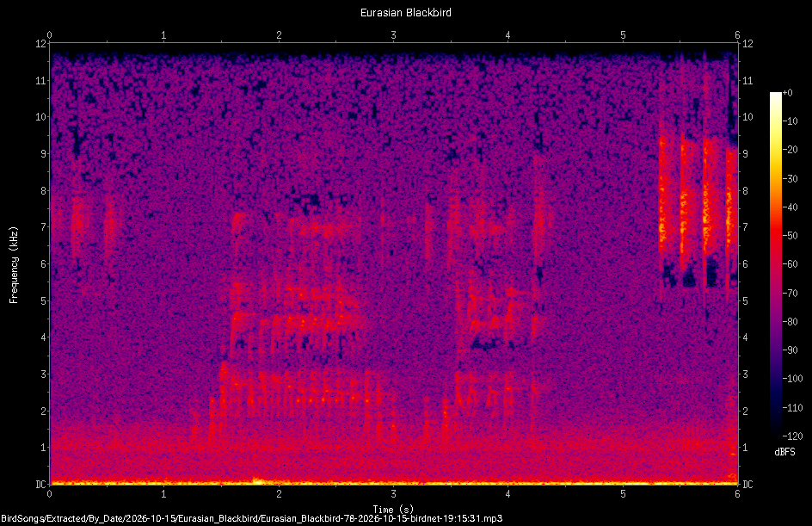Click the "12" tick on the left frequency axis
The image size is (812, 526).
[40, 44]
